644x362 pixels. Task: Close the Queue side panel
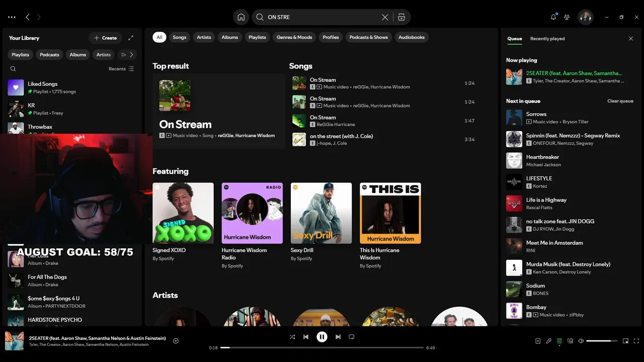click(631, 39)
